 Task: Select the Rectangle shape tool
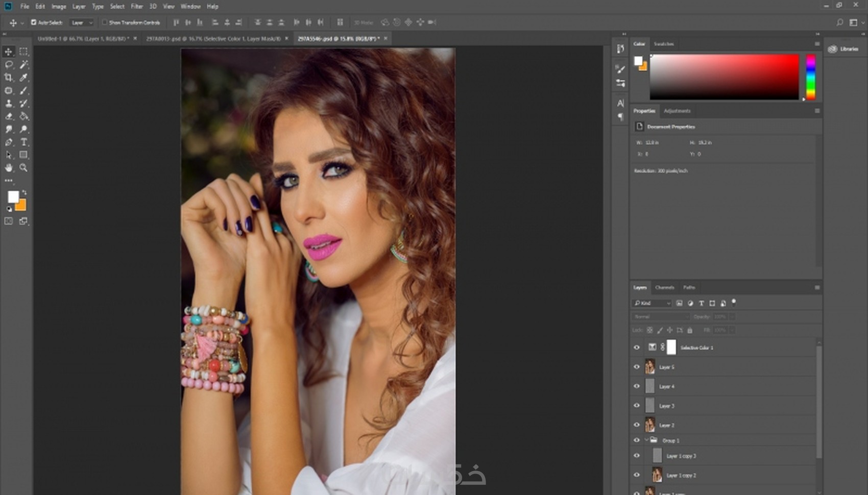point(23,155)
